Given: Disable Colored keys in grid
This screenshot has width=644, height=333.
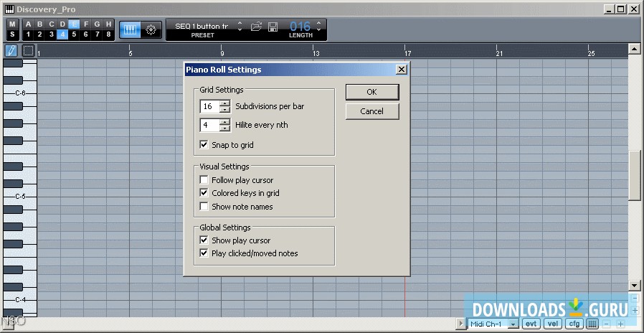Looking at the screenshot, I should tap(204, 192).
